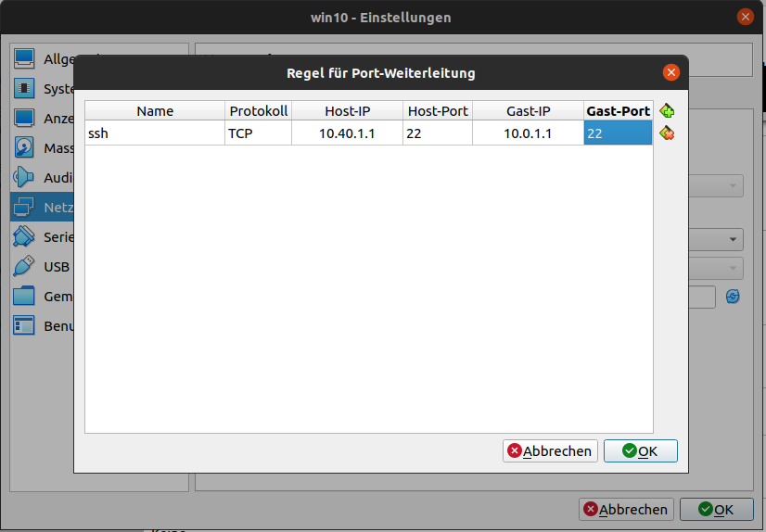Select the System category icon in sidebar

[24, 89]
